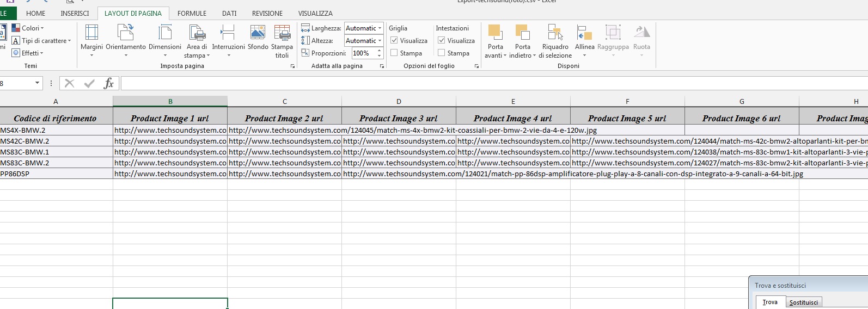This screenshot has width=868, height=309.
Task: Expand the Altezza Automatic dropdown
Action: pyautogui.click(x=380, y=41)
